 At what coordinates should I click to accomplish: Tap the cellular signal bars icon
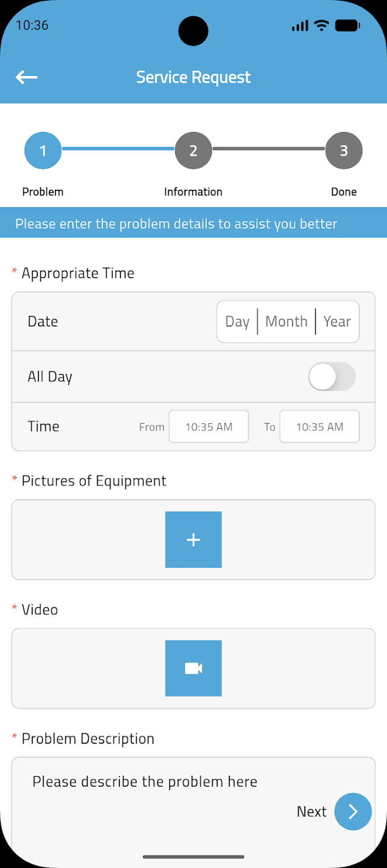300,26
